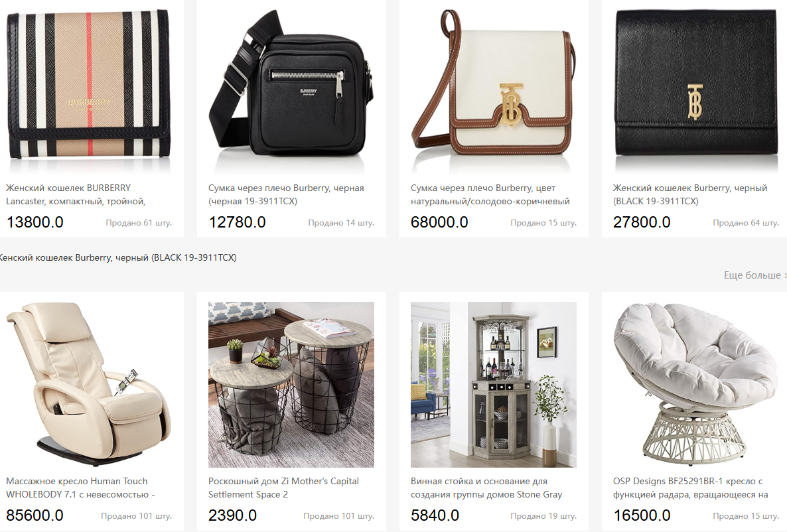
Task: Click 'Женский кошелек Burberry, черный' section heading
Action: click(118, 257)
